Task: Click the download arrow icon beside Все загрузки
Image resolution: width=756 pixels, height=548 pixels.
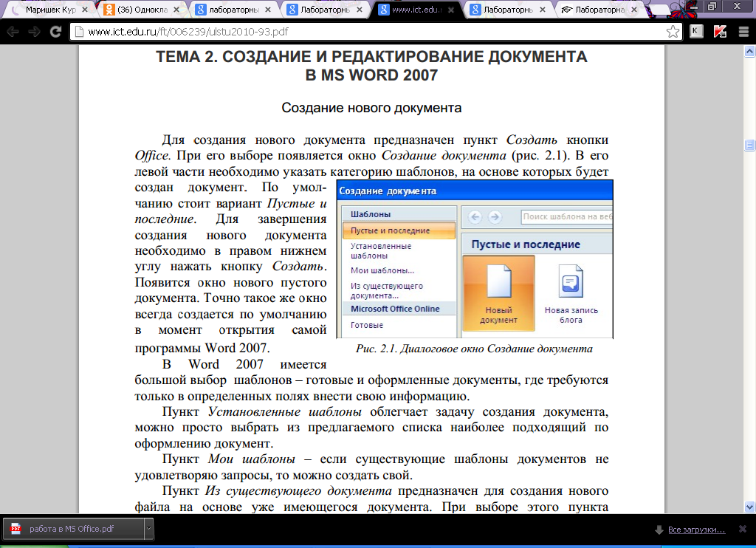Action: pos(659,530)
